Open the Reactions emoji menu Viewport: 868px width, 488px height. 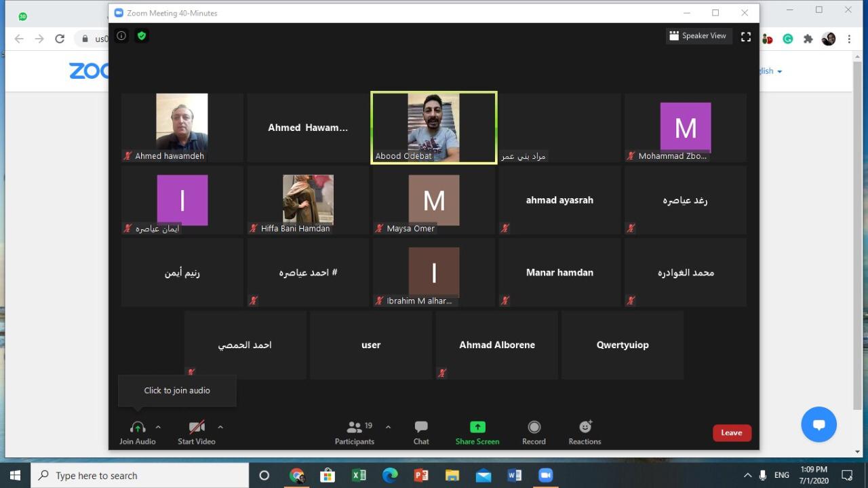[585, 428]
